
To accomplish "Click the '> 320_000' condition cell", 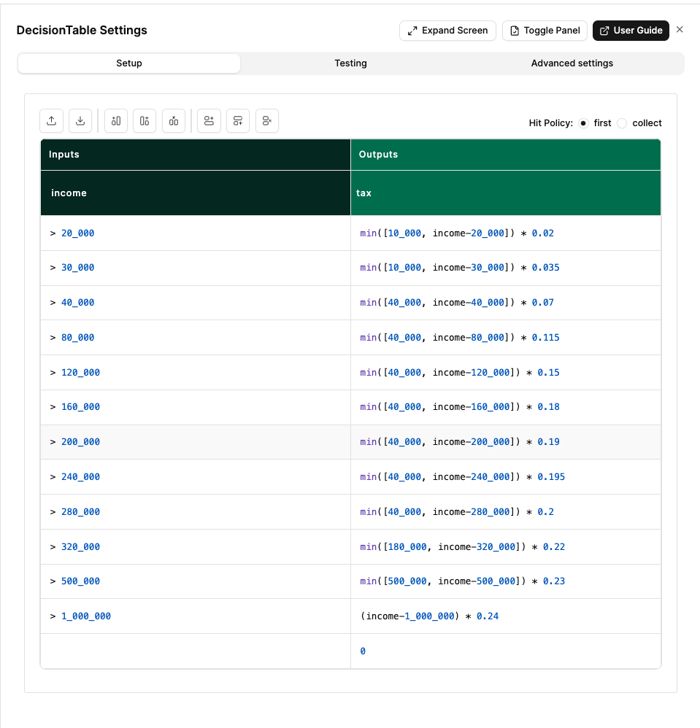I will click(196, 547).
